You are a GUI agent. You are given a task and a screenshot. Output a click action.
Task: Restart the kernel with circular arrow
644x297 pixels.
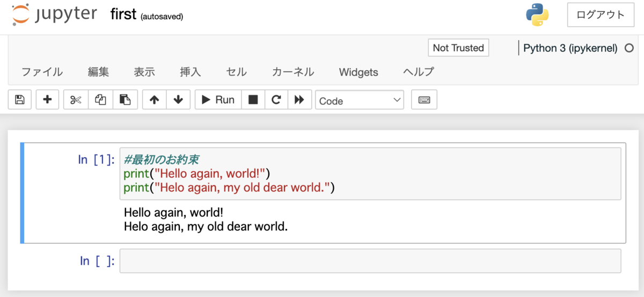pyautogui.click(x=276, y=100)
